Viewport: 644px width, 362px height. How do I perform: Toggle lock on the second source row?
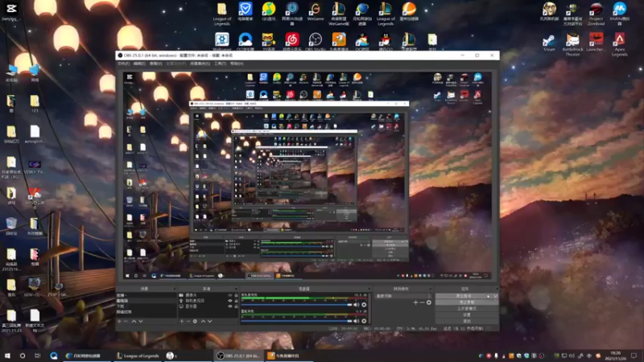(236, 301)
